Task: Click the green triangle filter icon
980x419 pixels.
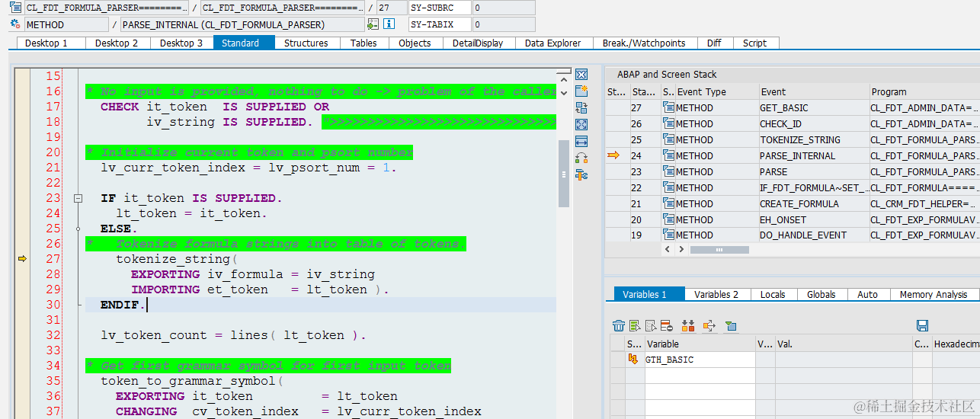Action: point(731,326)
